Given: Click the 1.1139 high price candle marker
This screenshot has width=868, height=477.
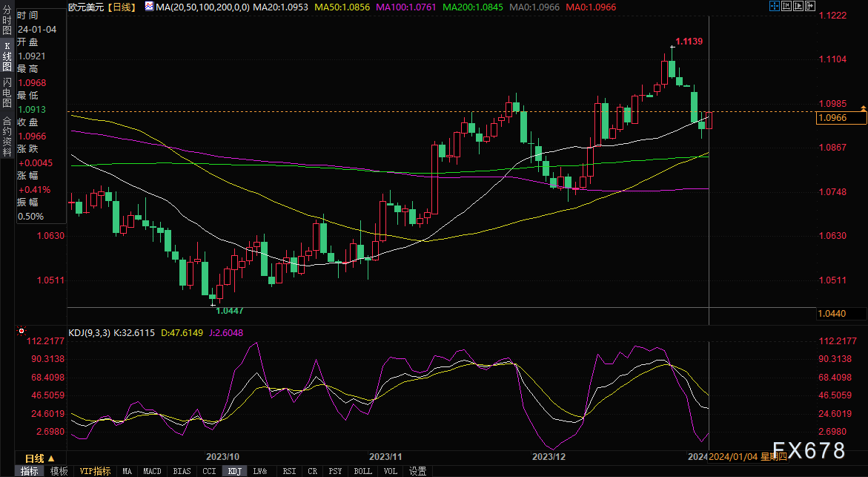Looking at the screenshot, I should click(x=688, y=42).
